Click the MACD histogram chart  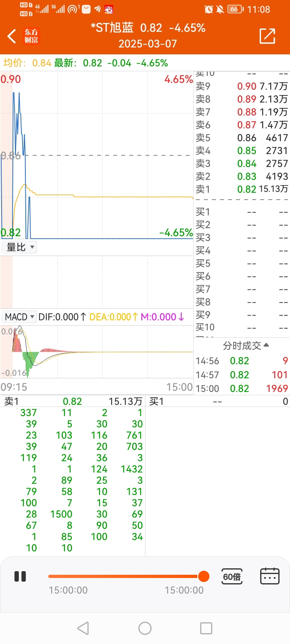(x=97, y=351)
